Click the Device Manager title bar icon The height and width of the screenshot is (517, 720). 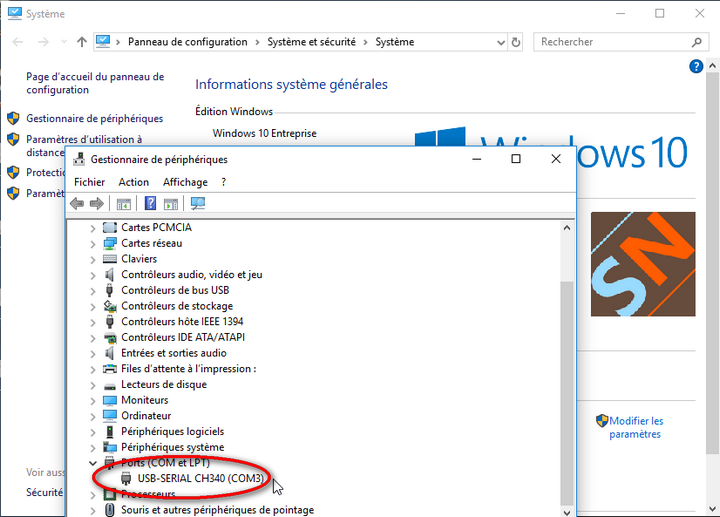(x=79, y=159)
